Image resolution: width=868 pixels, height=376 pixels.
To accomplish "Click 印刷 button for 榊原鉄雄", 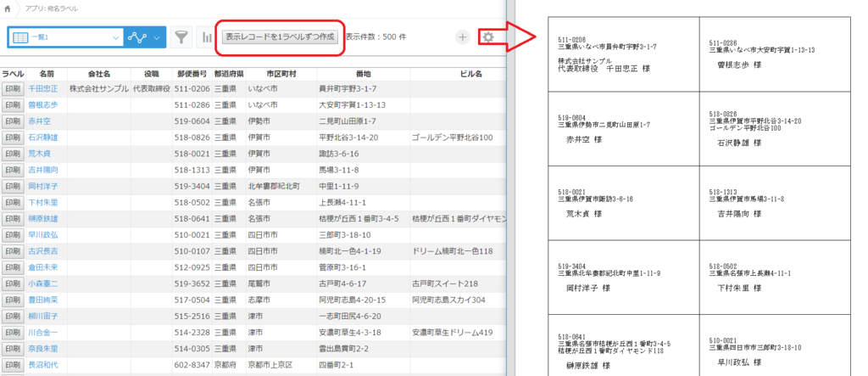I will 13,218.
